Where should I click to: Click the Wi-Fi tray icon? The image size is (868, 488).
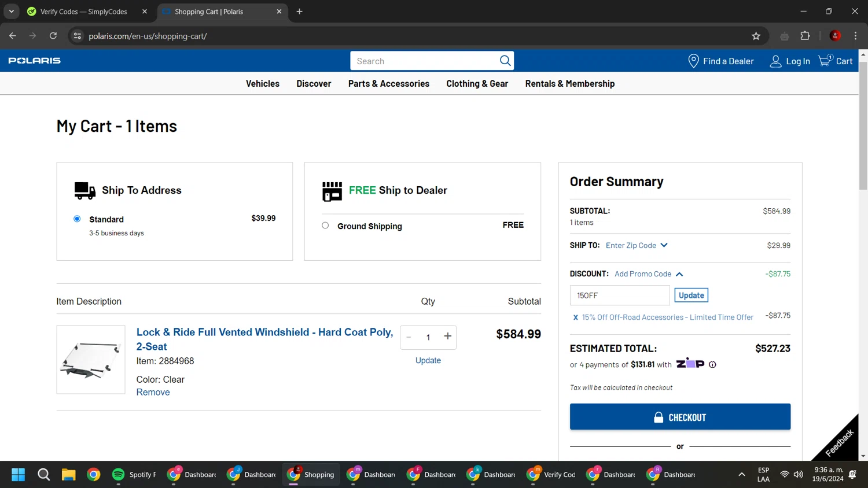pos(785,475)
